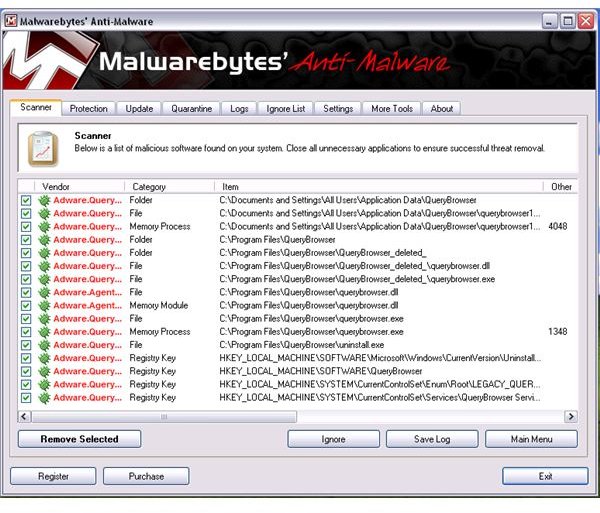The image size is (600, 513).
Task: Open the Settings tab
Action: coord(338,109)
